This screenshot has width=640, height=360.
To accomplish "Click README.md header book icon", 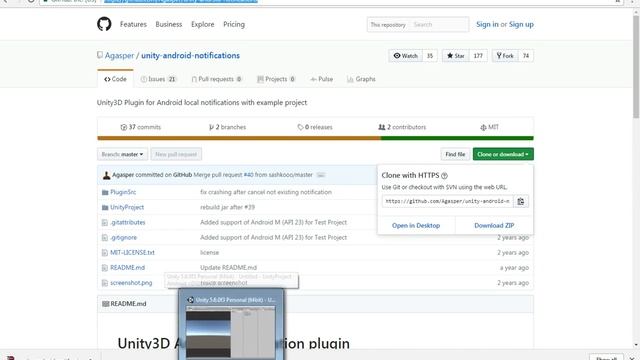I will [105, 304].
